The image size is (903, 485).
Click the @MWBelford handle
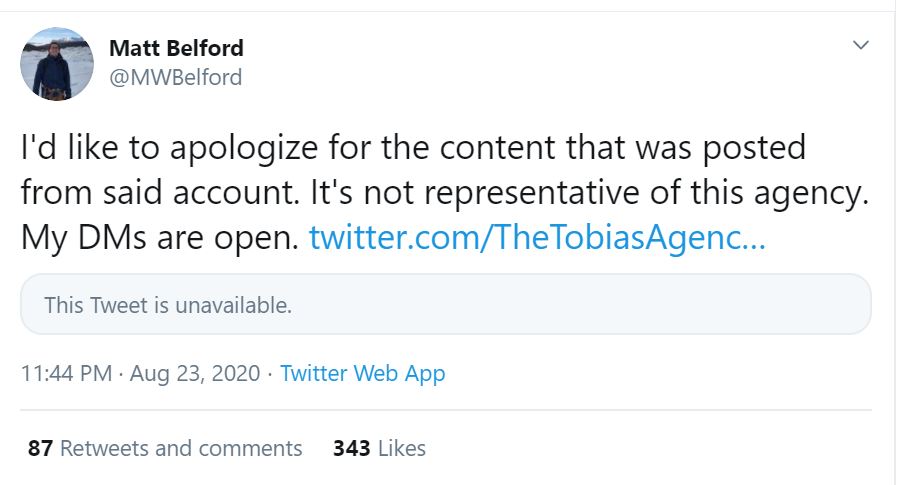pyautogui.click(x=175, y=77)
